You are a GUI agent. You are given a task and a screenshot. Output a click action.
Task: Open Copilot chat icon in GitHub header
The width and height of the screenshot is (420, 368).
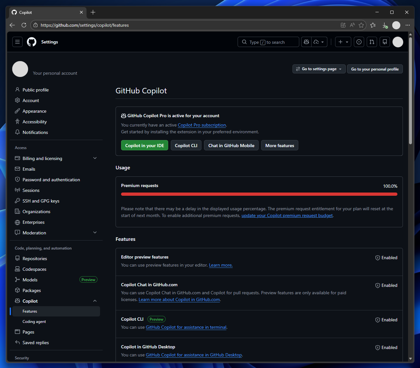306,42
